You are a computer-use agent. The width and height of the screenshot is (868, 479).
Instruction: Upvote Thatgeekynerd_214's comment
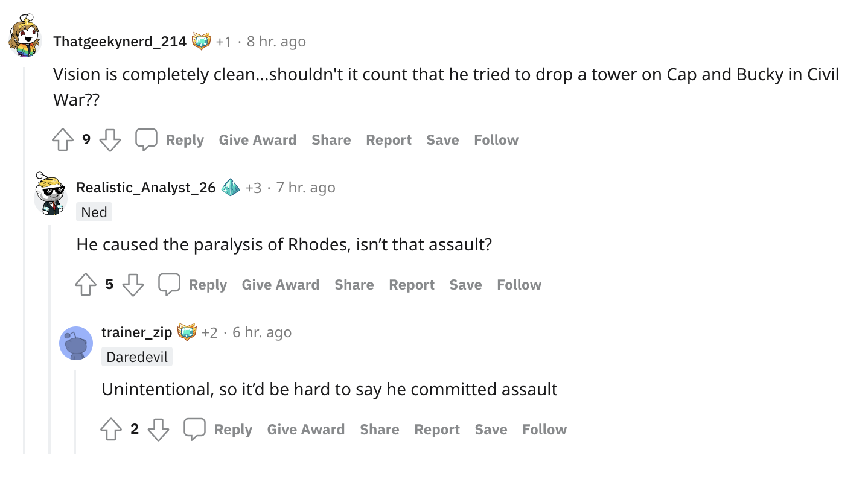(x=63, y=140)
